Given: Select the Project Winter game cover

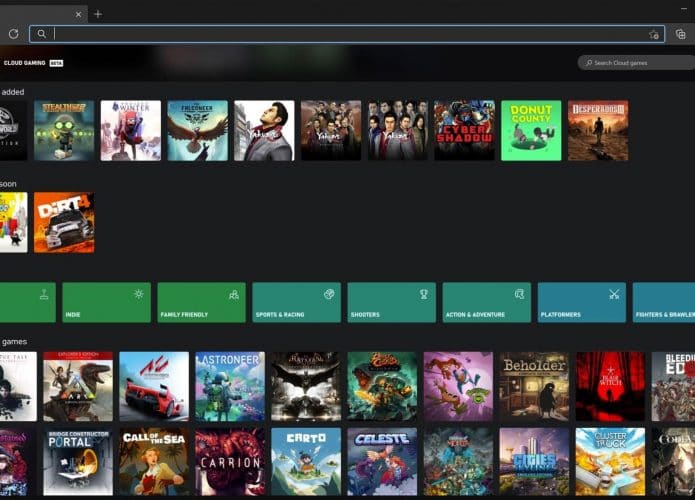Looking at the screenshot, I should [131, 130].
